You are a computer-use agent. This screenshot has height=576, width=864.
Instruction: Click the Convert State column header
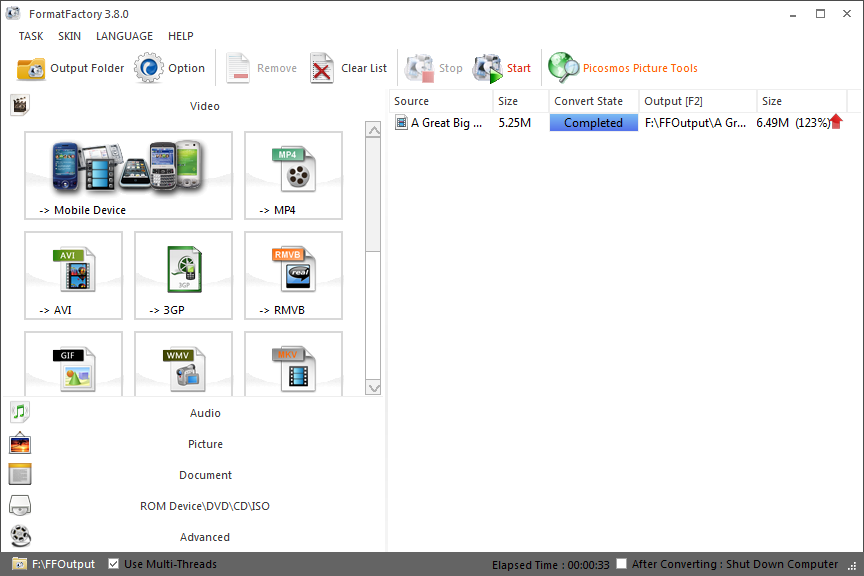pyautogui.click(x=593, y=101)
